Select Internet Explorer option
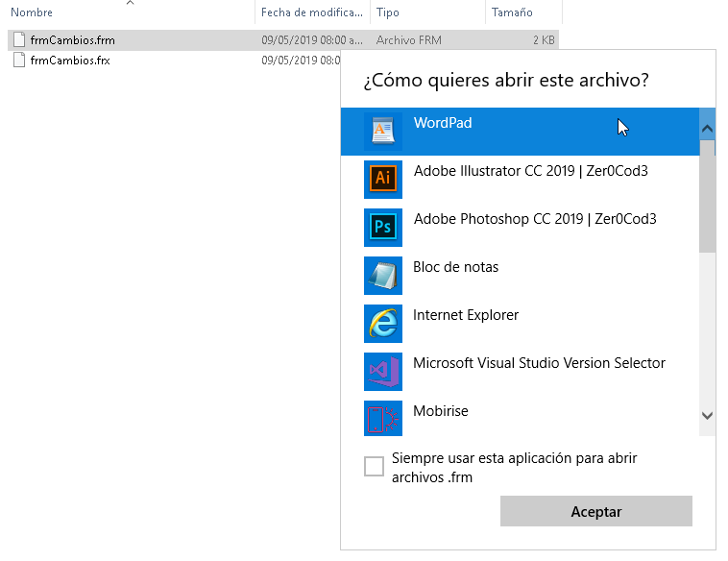 520,323
